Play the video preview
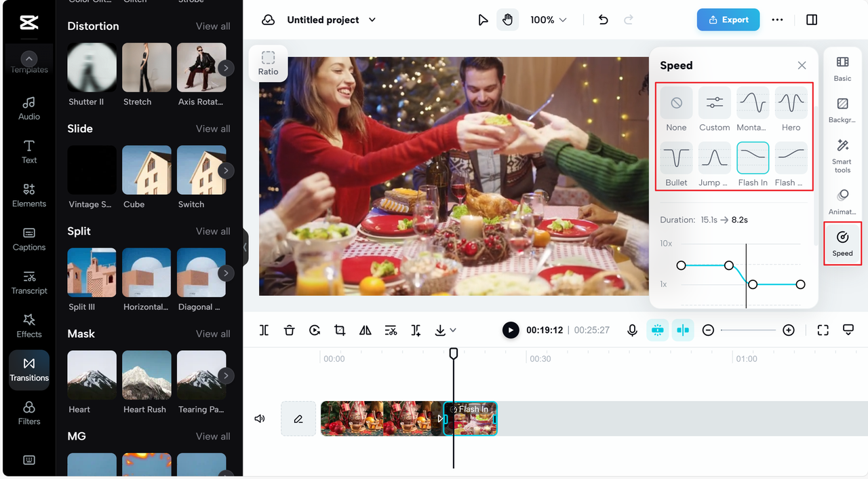868x479 pixels. point(511,330)
